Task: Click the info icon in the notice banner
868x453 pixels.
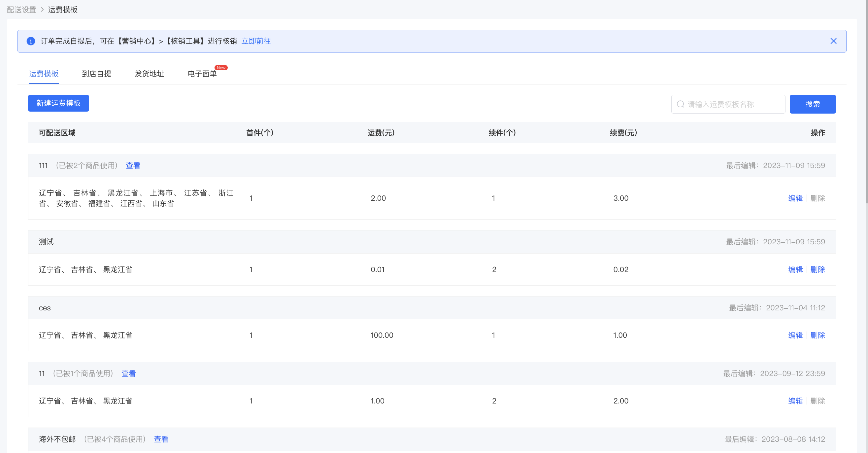Action: pos(31,41)
